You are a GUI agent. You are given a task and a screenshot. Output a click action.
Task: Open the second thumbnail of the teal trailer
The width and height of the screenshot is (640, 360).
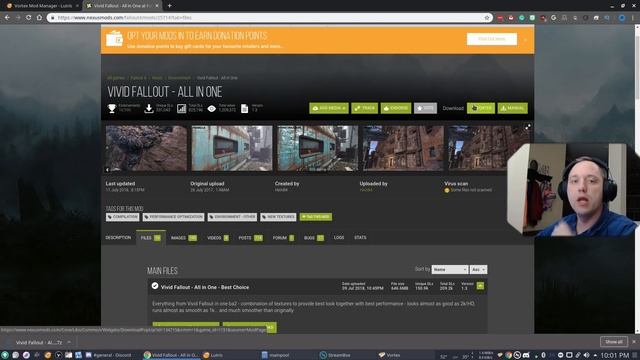tap(232, 148)
